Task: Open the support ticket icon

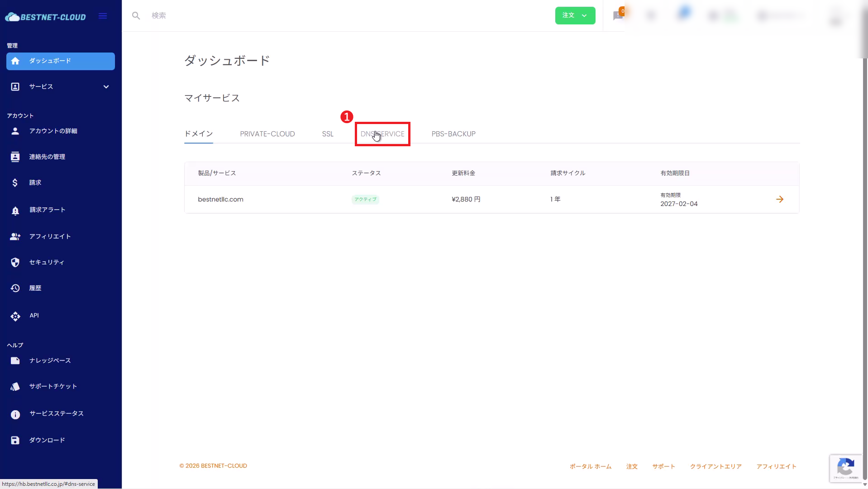Action: 15,387
